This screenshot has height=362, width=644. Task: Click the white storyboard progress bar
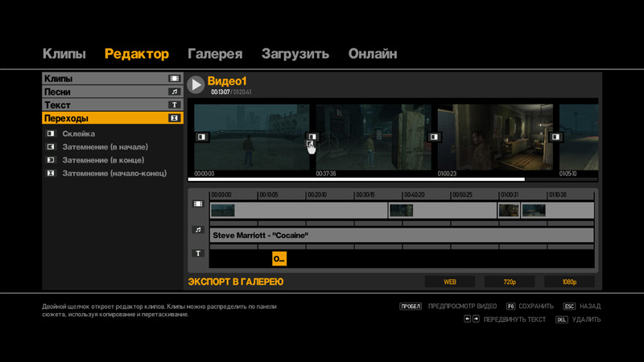tap(356, 179)
